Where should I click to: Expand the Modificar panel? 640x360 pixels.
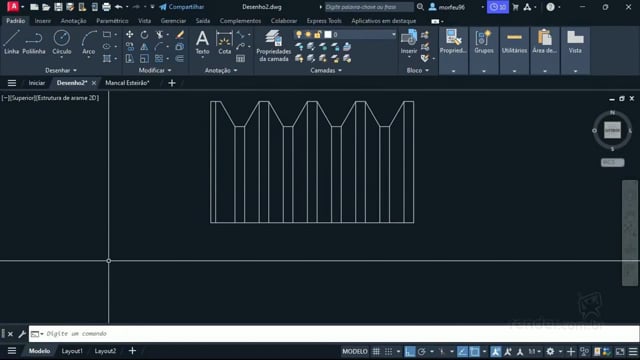[155, 70]
